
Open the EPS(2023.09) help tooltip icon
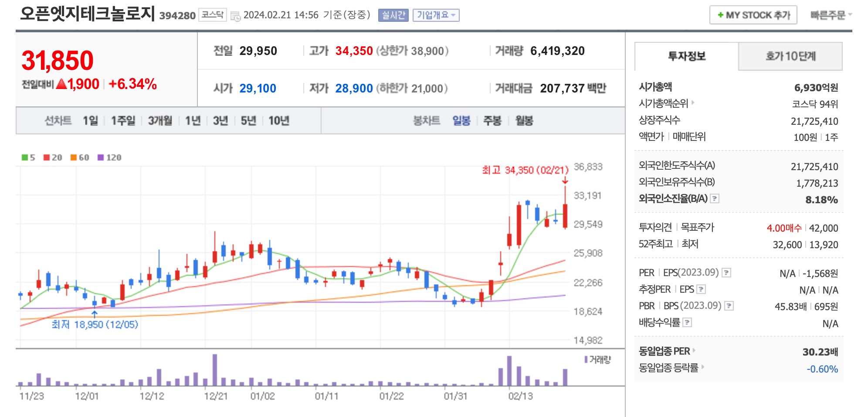(x=726, y=273)
